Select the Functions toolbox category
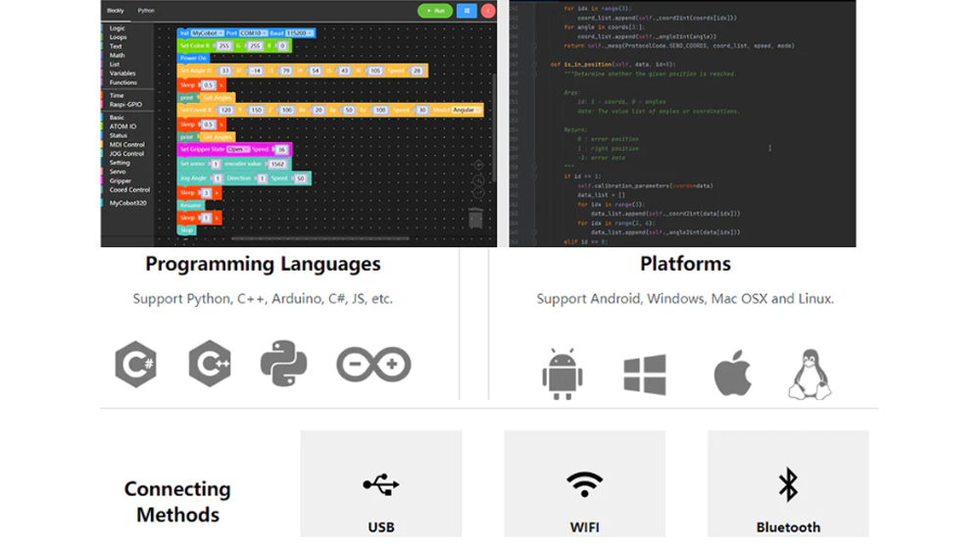Image resolution: width=980 pixels, height=553 pixels. [123, 82]
